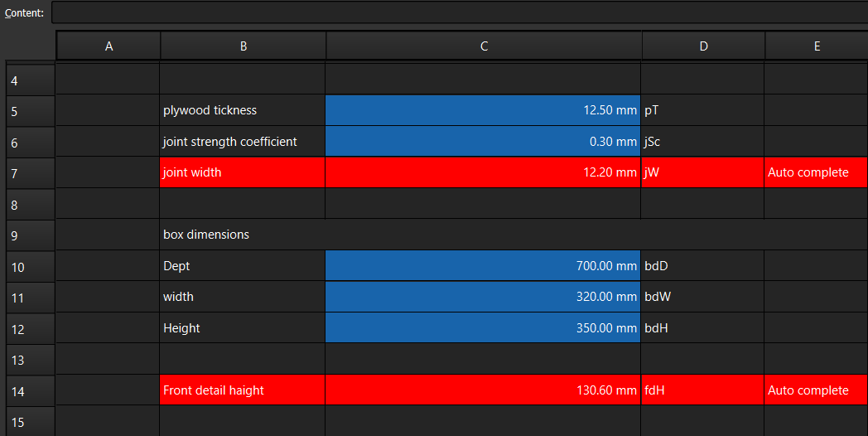Select row 7 header
This screenshot has width=868, height=436.
click(x=30, y=174)
